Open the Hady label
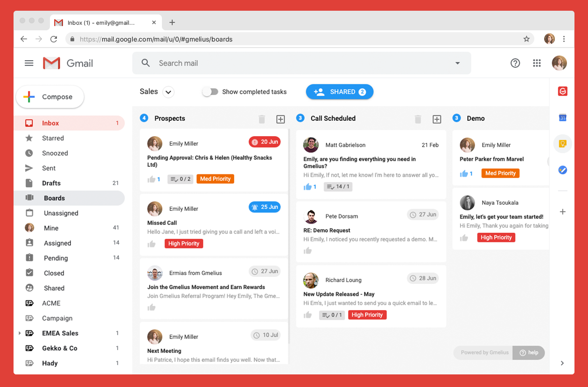Viewport: 588px width, 387px height. [x=69, y=363]
